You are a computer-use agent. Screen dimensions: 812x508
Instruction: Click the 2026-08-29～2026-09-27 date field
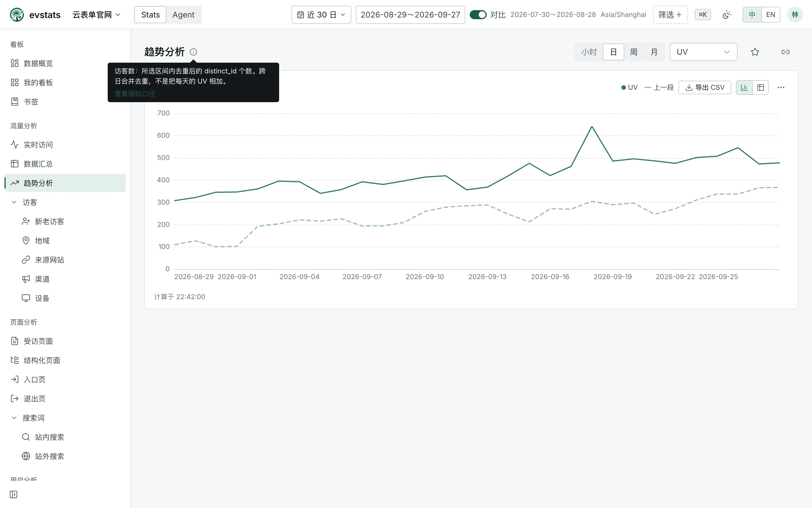[410, 15]
